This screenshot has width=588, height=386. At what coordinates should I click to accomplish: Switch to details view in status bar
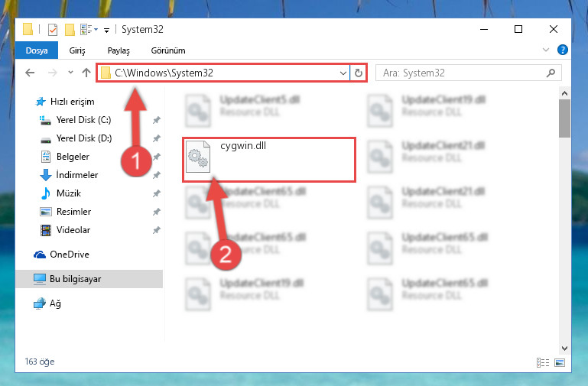coord(543,362)
